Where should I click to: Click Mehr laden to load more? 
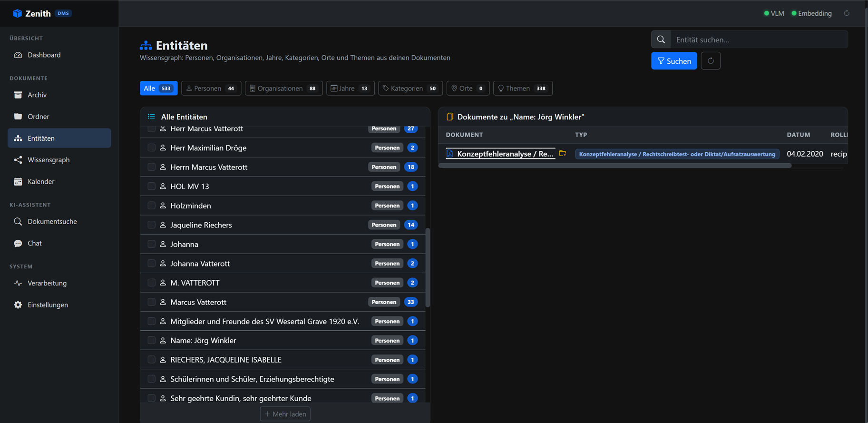click(x=285, y=414)
